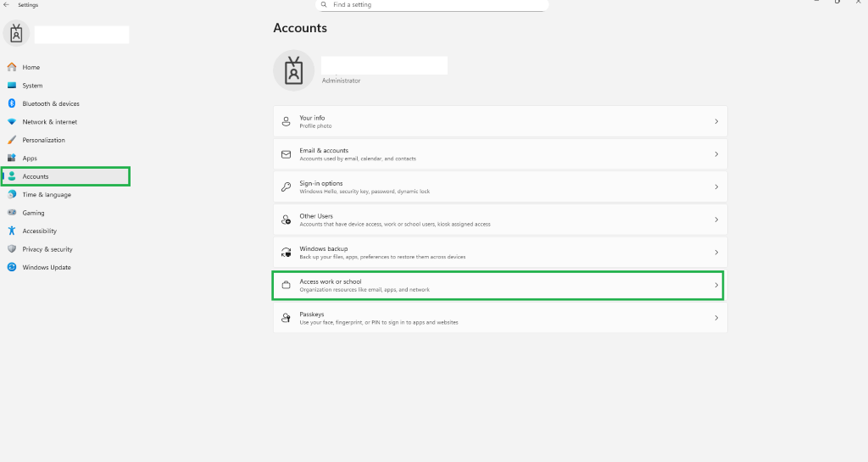Click the Sign-in options key icon
The width and height of the screenshot is (868, 462).
pyautogui.click(x=287, y=187)
